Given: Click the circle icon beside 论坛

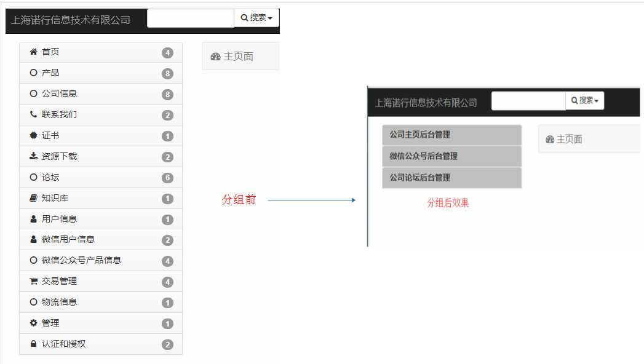Looking at the screenshot, I should [33, 177].
